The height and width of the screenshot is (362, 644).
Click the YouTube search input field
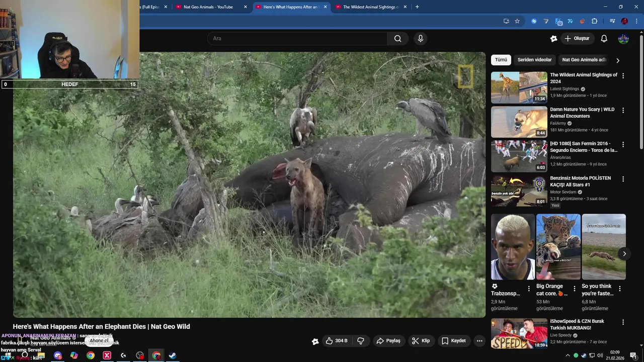pos(297,39)
